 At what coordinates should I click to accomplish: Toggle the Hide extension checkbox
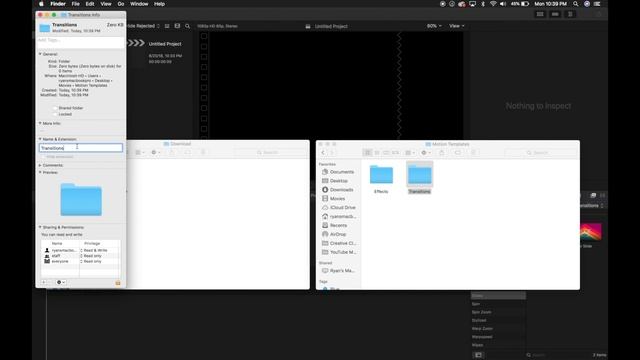click(43, 157)
